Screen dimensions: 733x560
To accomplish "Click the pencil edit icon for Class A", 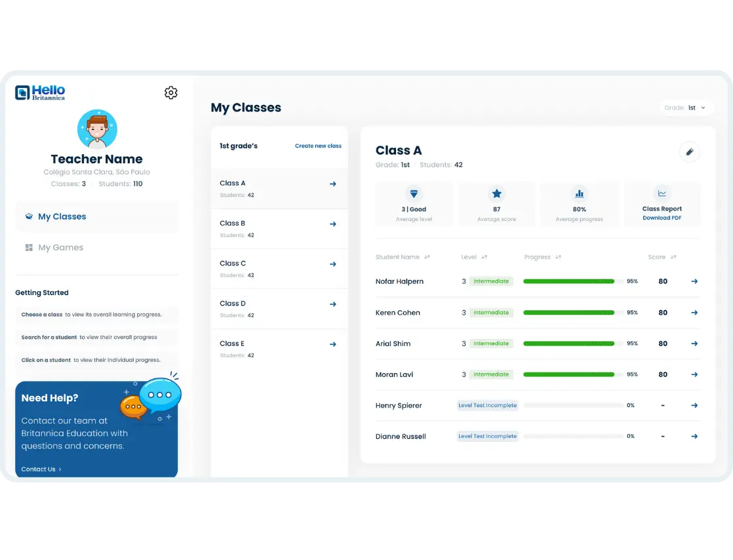I will (x=689, y=152).
